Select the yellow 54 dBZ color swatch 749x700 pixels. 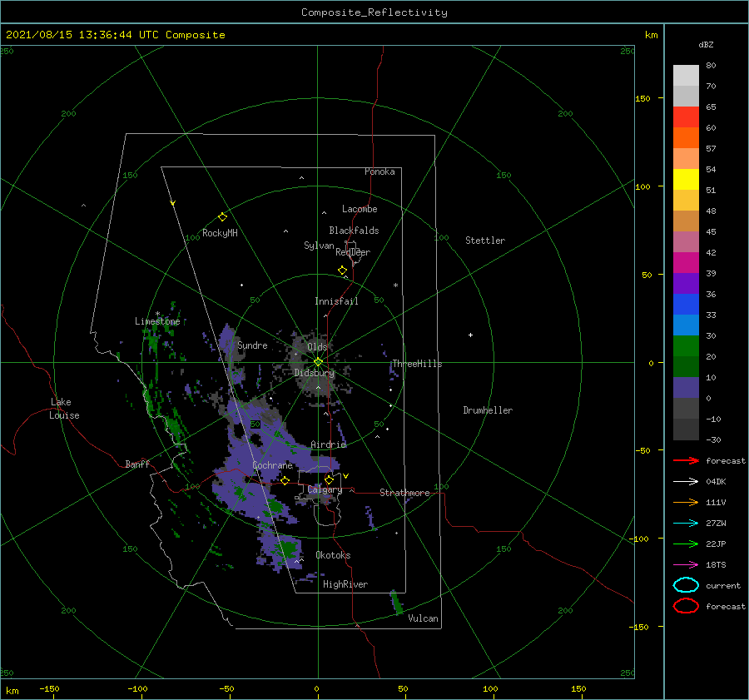point(686,179)
